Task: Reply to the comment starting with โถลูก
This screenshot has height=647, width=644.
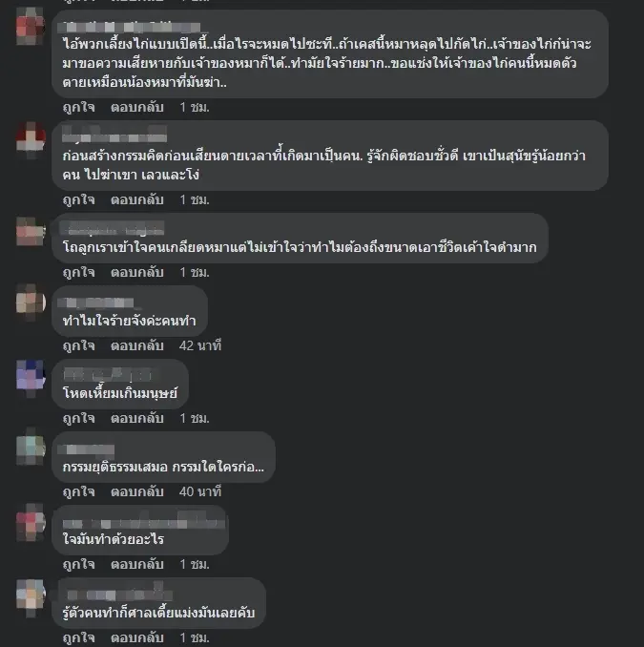Action: click(x=137, y=273)
